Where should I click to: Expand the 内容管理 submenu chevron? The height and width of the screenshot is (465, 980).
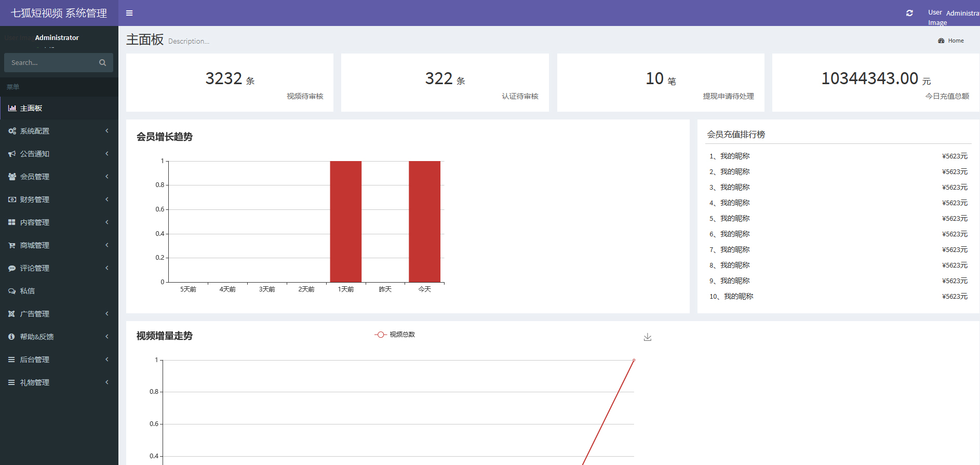pos(107,222)
